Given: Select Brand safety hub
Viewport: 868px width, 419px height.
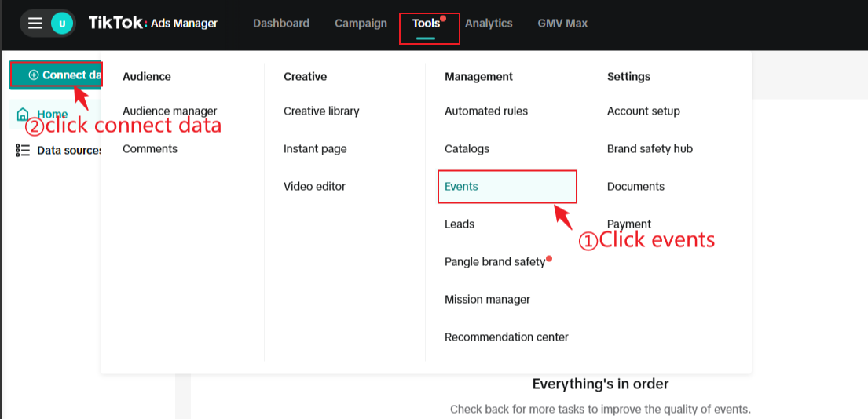Looking at the screenshot, I should pyautogui.click(x=650, y=149).
